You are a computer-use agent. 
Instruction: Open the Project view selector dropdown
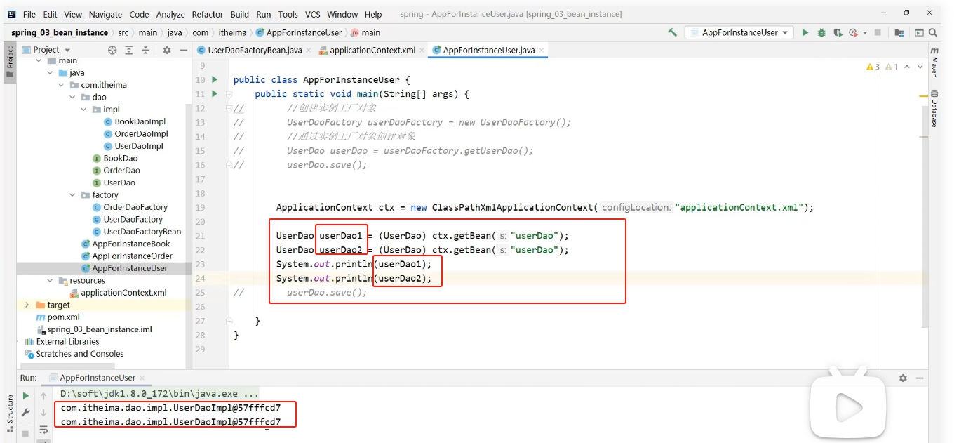tap(48, 50)
